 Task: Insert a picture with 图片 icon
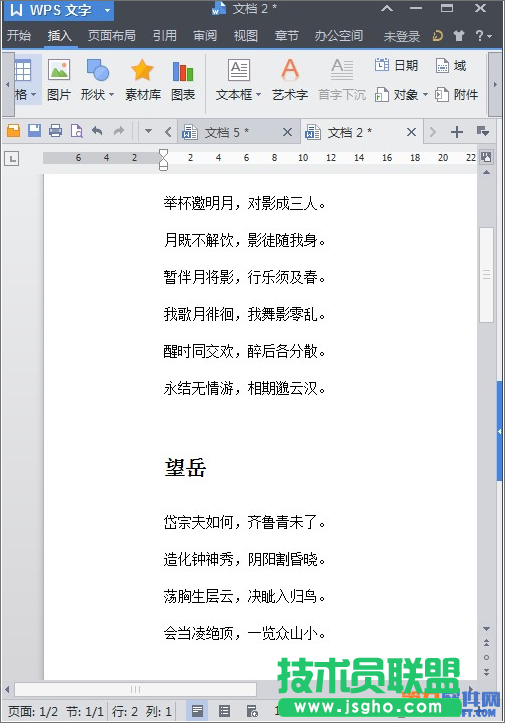tap(59, 80)
